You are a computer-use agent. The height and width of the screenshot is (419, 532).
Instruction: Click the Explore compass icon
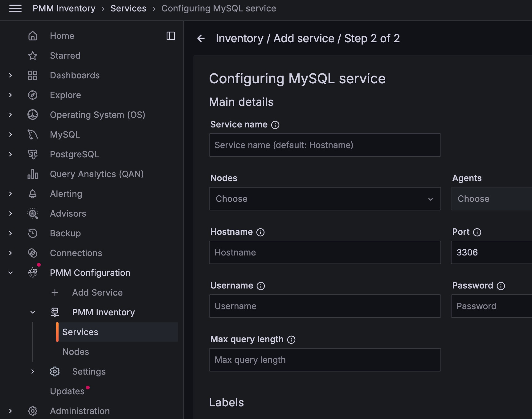[33, 95]
